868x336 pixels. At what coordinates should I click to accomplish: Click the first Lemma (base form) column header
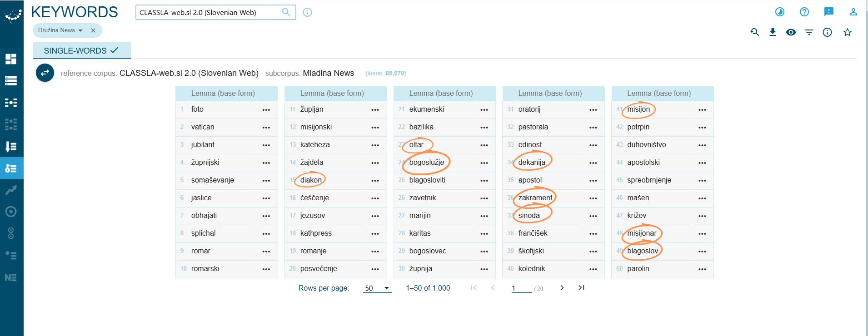pyautogui.click(x=223, y=93)
